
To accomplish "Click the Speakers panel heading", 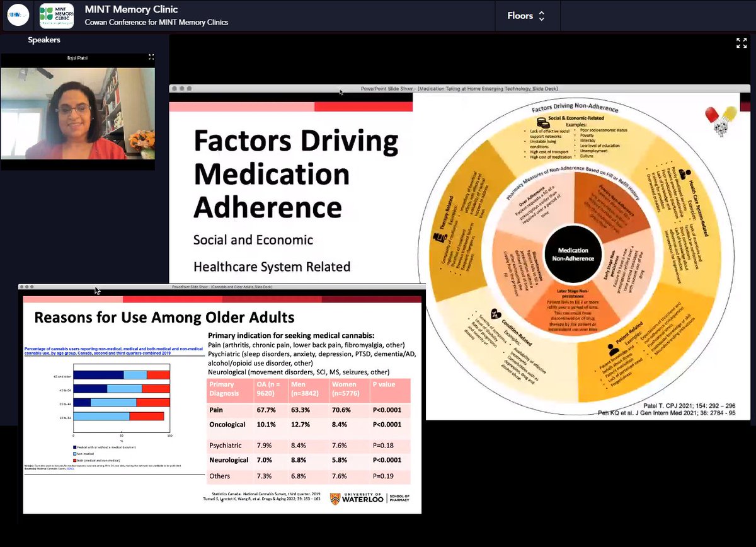I will coord(43,39).
